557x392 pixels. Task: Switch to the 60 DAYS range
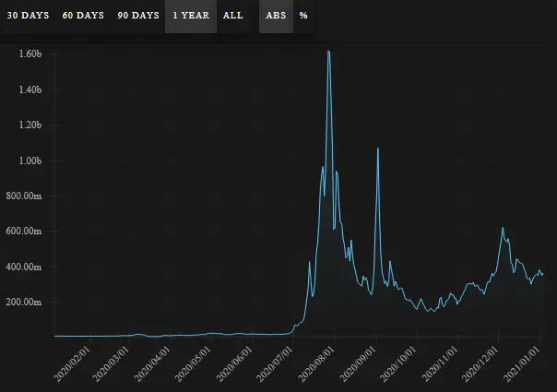point(83,16)
